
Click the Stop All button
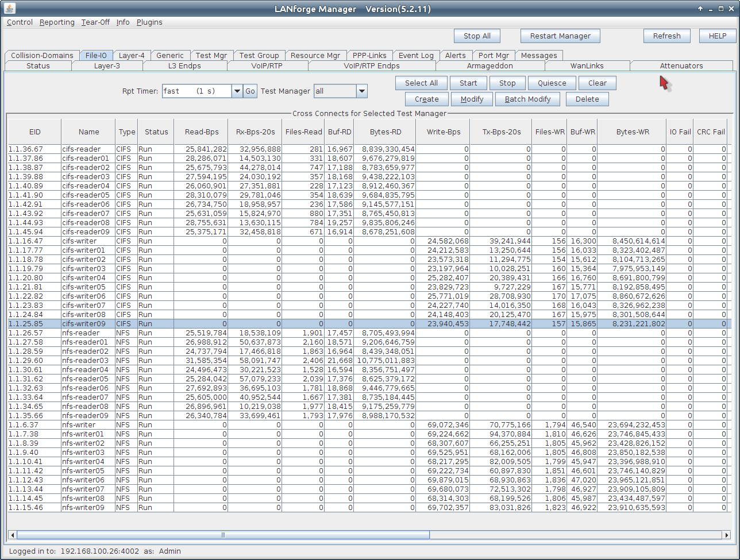477,36
